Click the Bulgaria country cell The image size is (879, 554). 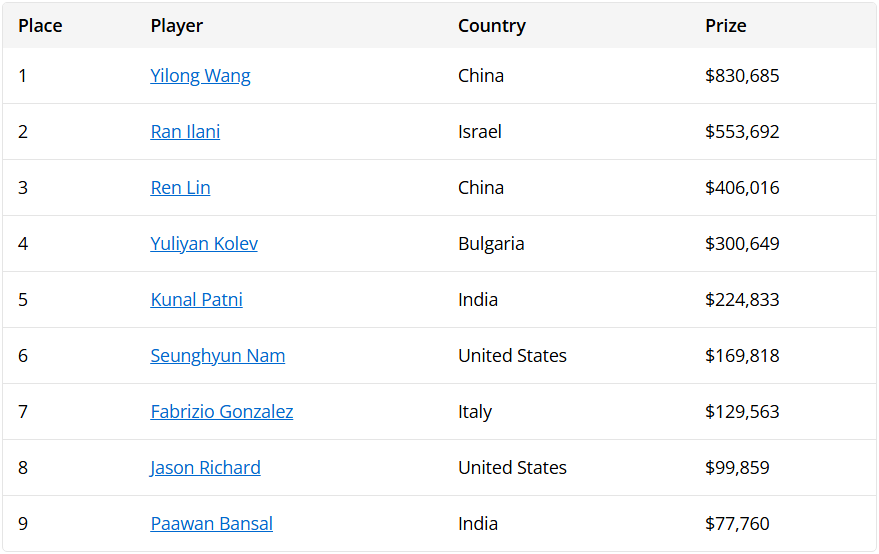click(491, 244)
